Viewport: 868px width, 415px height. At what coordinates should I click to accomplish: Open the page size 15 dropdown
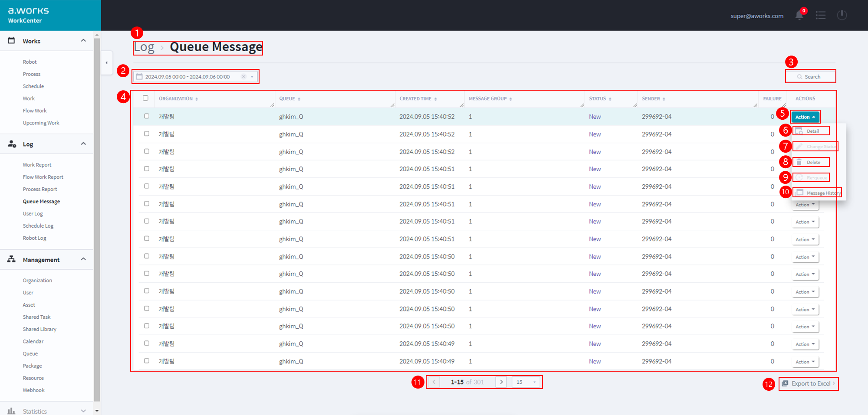(x=526, y=382)
